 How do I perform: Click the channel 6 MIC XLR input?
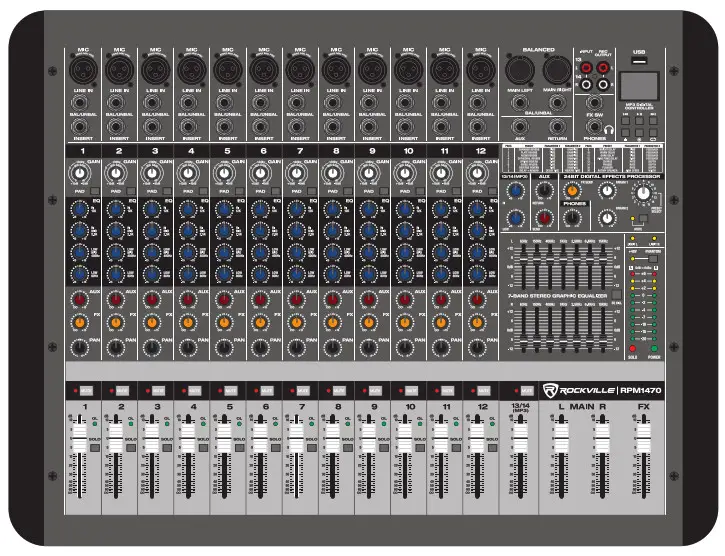click(x=264, y=70)
